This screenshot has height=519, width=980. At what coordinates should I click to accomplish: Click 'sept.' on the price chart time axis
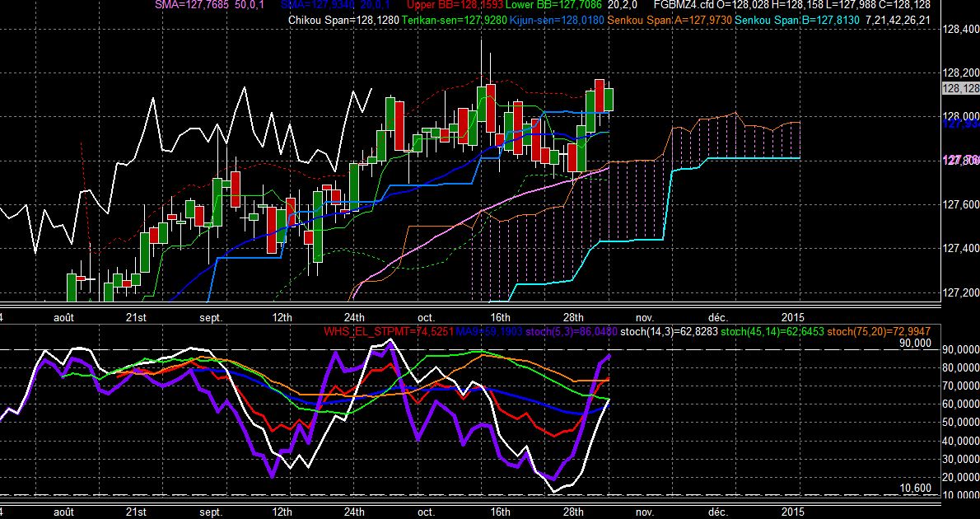pos(212,318)
